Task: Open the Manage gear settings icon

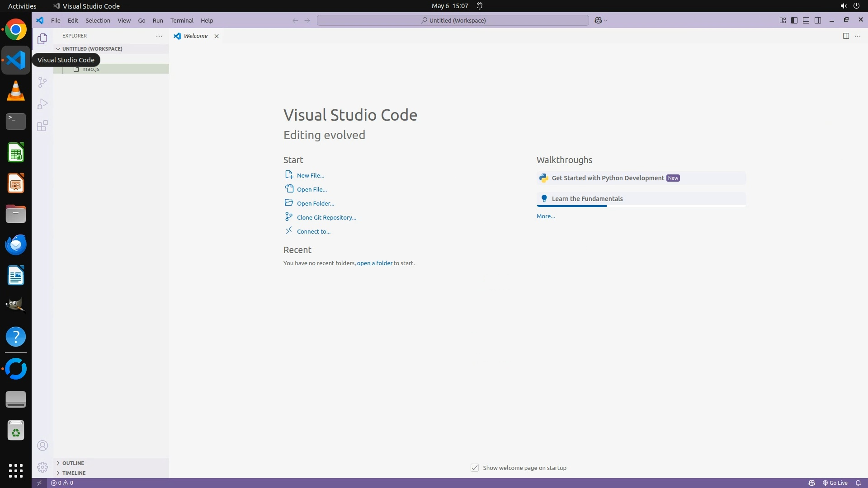Action: tap(42, 467)
